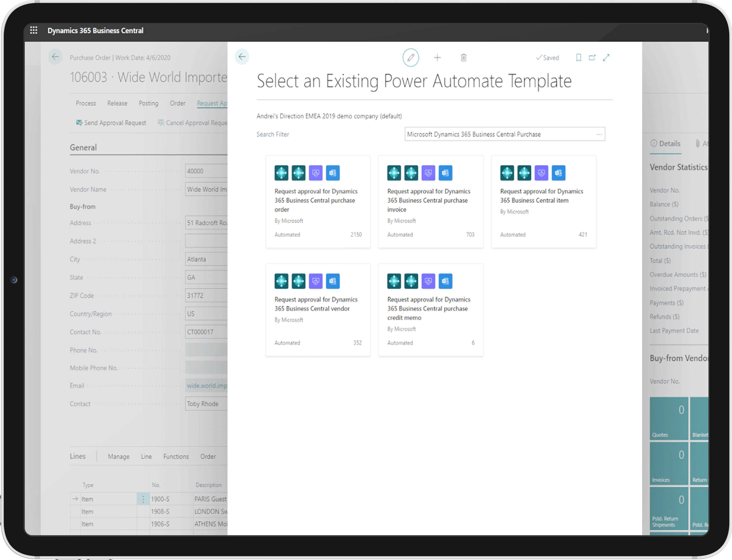Click ellipsis button in Search Filter field
Screen dimensions: 732x560
point(599,134)
